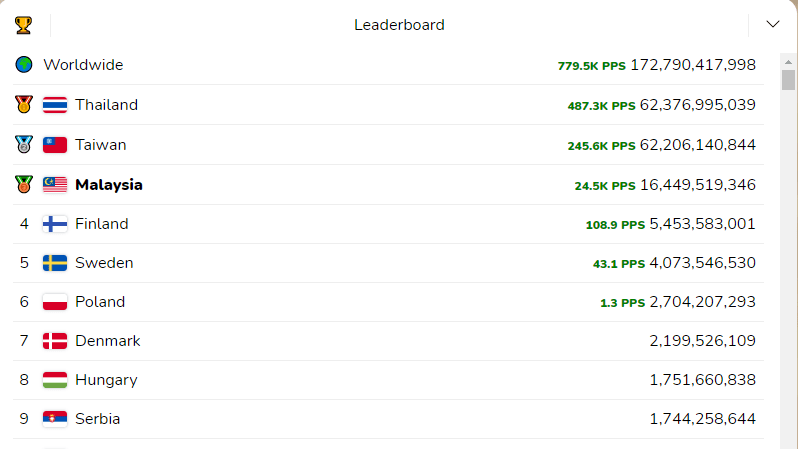Viewport: 798px width, 449px height.
Task: Click the Denmark flag icon
Action: [x=55, y=341]
